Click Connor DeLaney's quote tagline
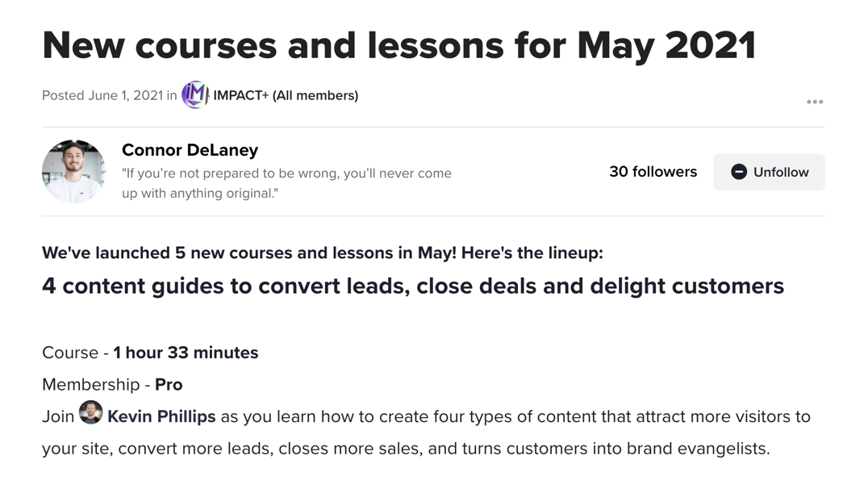 click(x=286, y=183)
